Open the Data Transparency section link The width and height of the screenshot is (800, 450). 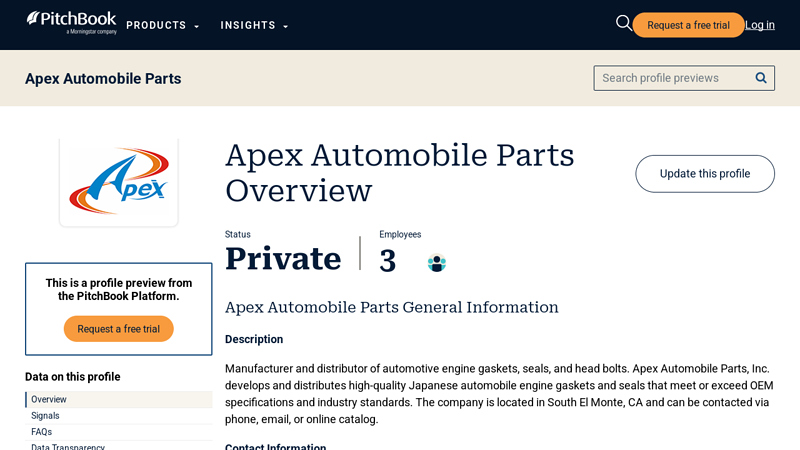click(x=68, y=446)
